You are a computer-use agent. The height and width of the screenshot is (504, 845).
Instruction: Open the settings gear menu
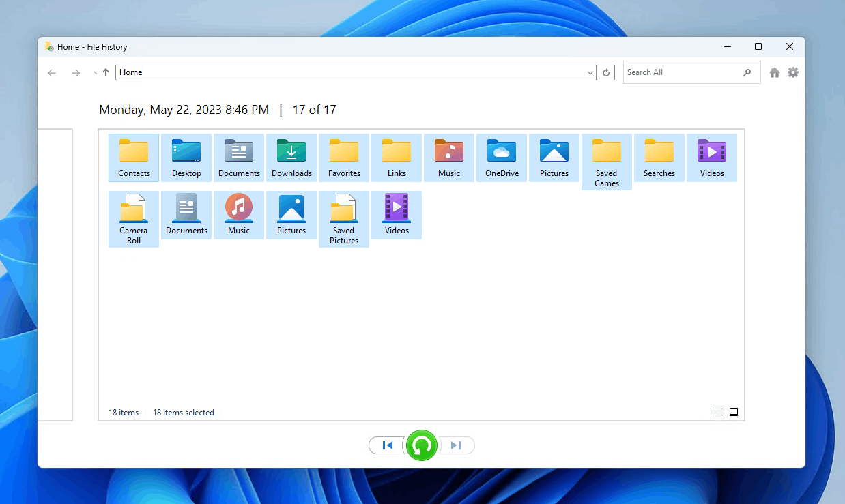[x=793, y=72]
